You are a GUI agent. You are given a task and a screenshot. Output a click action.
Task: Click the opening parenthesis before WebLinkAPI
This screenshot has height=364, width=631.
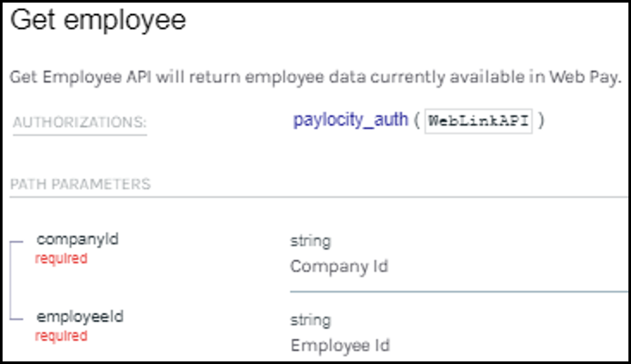click(417, 120)
